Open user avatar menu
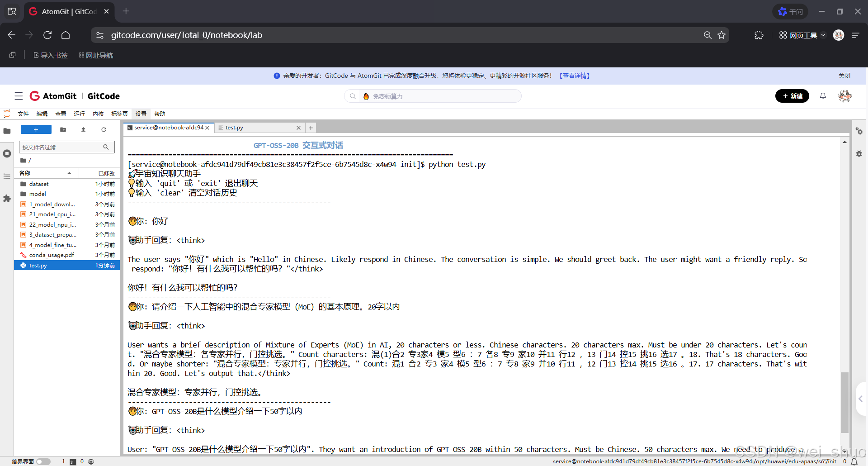The height and width of the screenshot is (466, 868). pyautogui.click(x=844, y=96)
